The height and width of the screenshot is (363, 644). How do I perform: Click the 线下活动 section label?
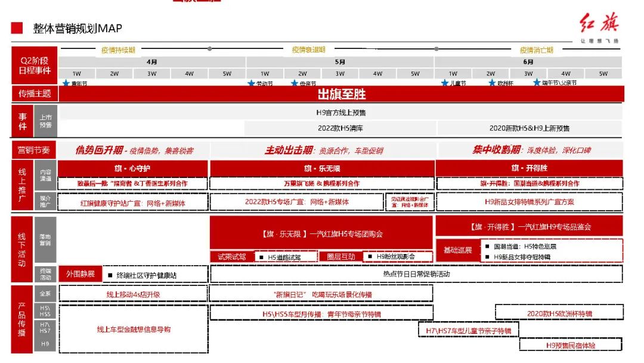[x=22, y=250]
